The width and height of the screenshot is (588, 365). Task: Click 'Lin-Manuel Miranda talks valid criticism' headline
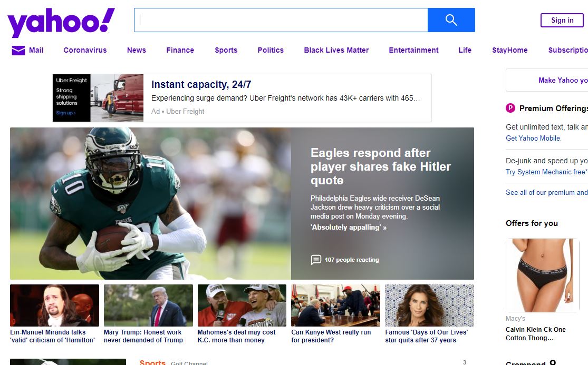pos(53,336)
